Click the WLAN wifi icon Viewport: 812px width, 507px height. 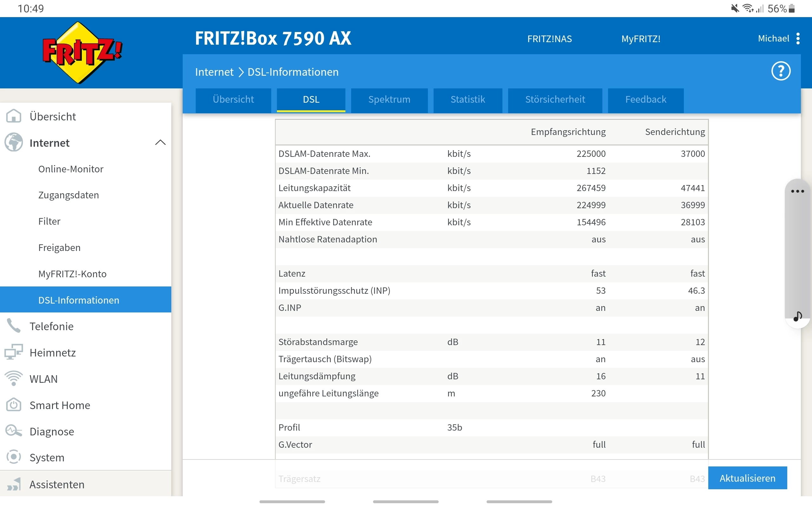(x=13, y=379)
